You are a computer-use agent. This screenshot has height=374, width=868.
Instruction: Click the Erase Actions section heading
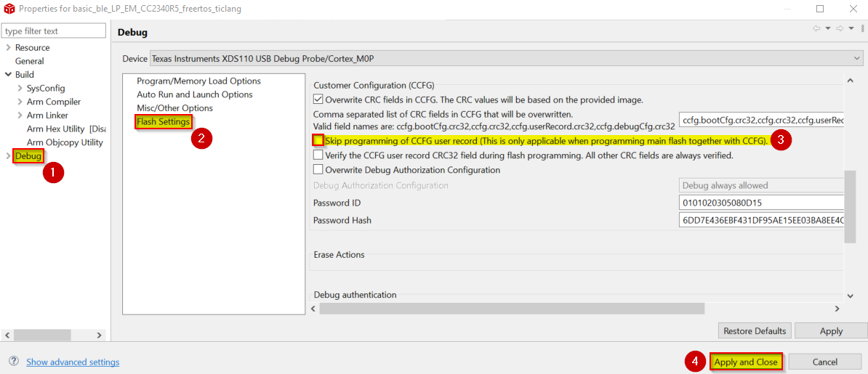(339, 255)
